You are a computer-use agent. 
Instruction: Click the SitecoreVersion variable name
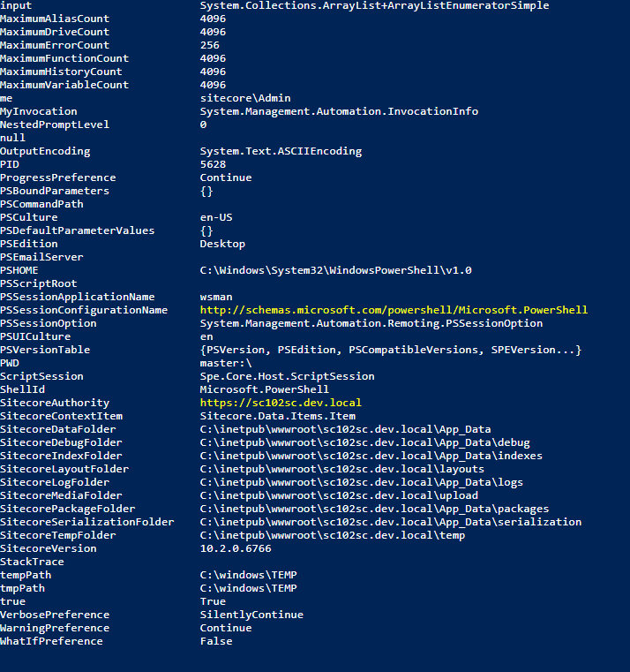click(49, 548)
